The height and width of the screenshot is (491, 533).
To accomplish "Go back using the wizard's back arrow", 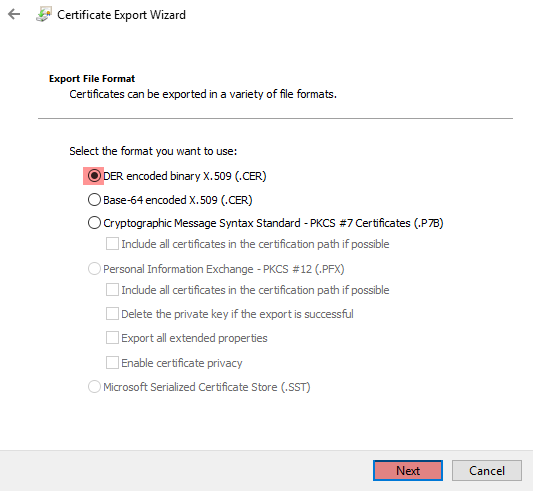I will coord(14,14).
